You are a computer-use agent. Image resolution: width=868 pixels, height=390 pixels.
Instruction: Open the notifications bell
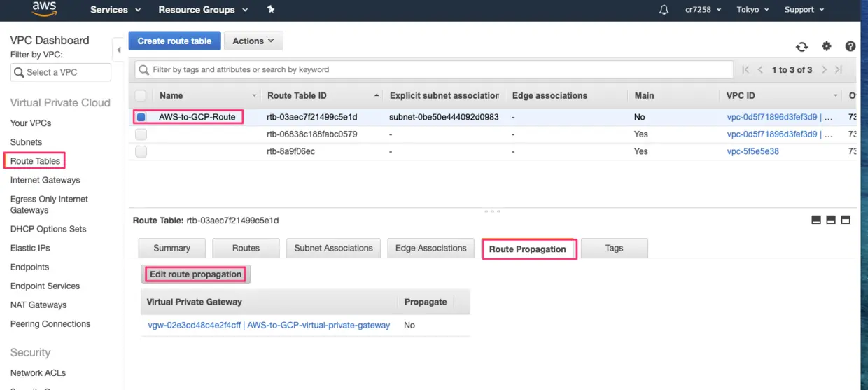664,10
